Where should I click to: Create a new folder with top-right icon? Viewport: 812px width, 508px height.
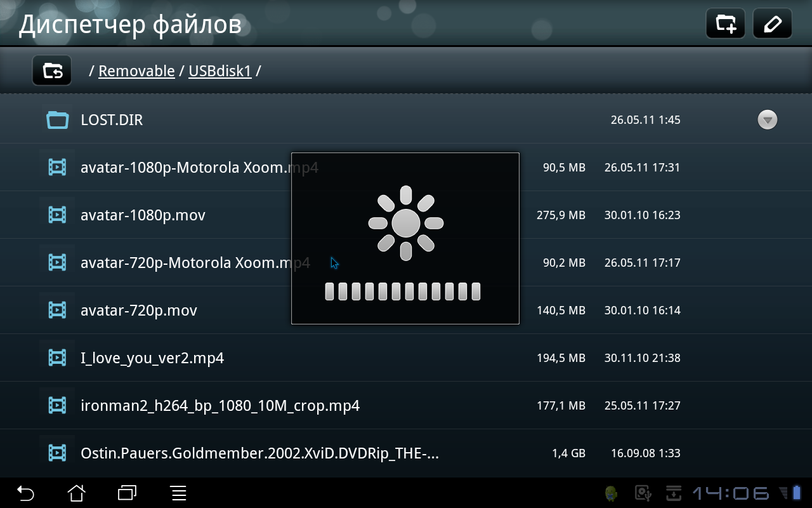click(725, 24)
